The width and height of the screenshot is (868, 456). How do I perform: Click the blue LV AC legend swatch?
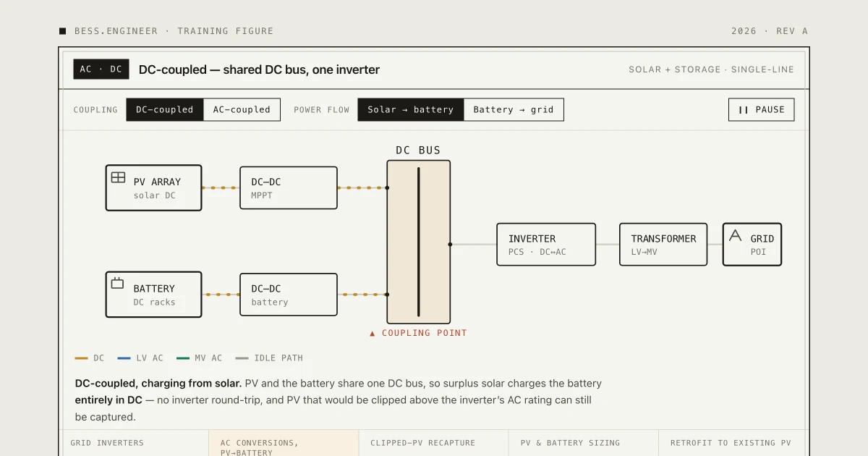pos(124,358)
